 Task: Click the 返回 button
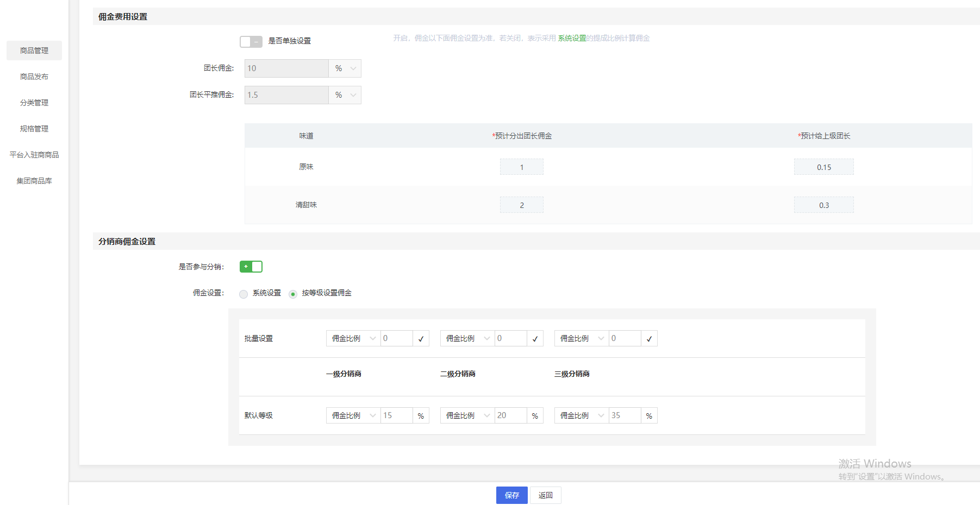pyautogui.click(x=545, y=495)
